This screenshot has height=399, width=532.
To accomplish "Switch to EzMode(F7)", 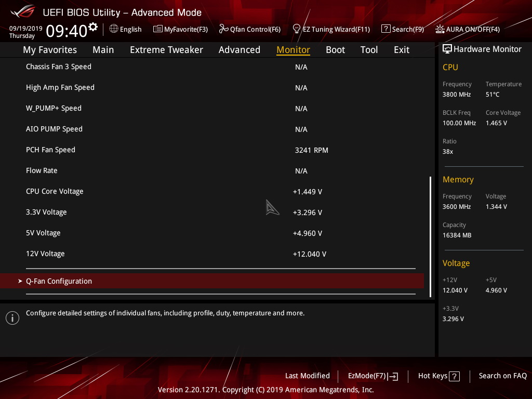I will click(x=373, y=376).
